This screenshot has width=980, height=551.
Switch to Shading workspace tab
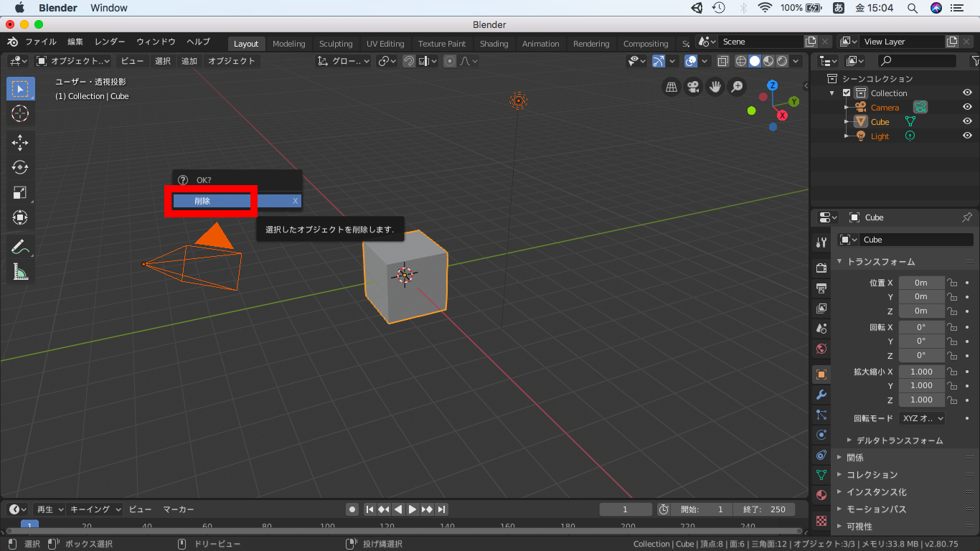pyautogui.click(x=494, y=44)
